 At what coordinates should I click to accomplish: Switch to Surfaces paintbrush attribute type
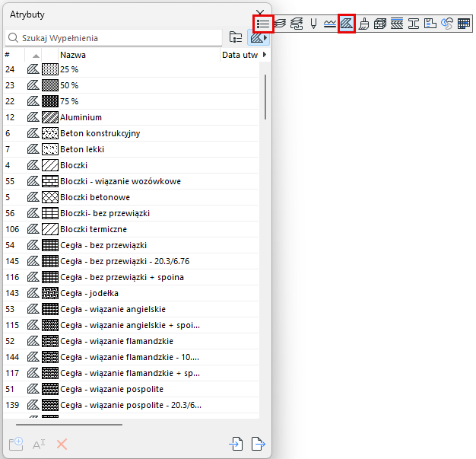pyautogui.click(x=363, y=24)
